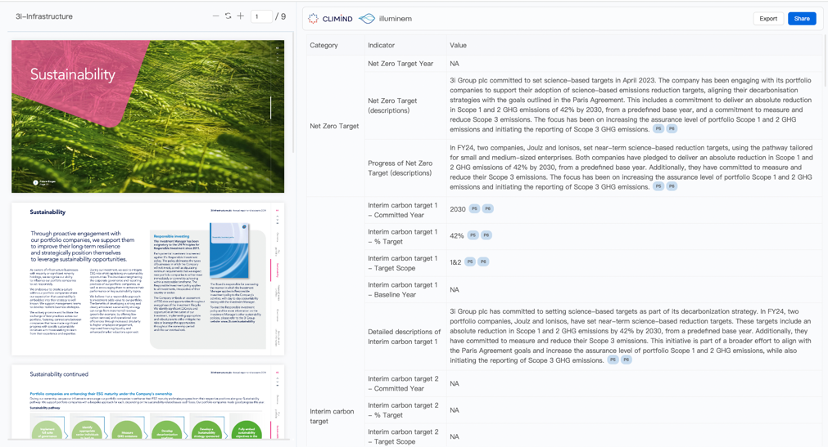Open P5 badge in Progress of Net Zero row
The height and width of the screenshot is (448, 828).
click(x=658, y=186)
